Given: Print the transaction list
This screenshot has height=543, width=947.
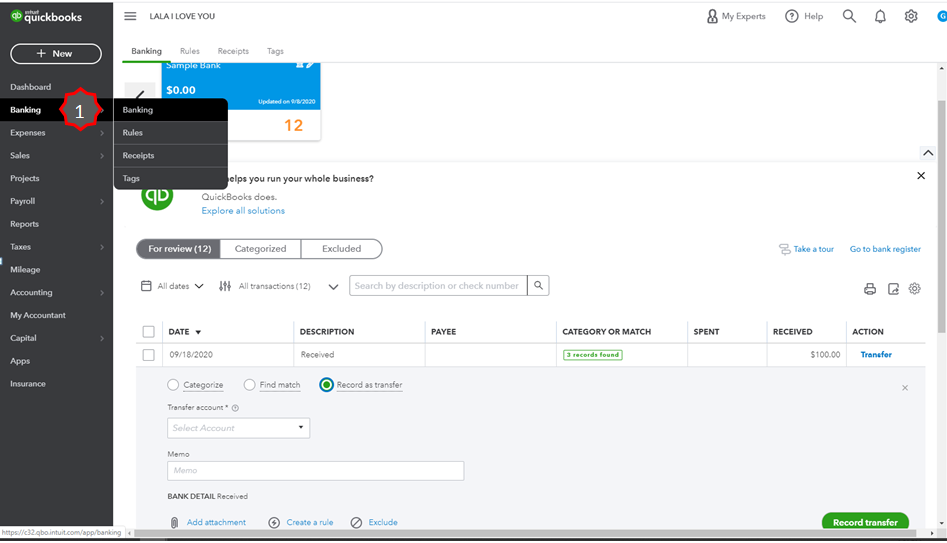Looking at the screenshot, I should pyautogui.click(x=870, y=289).
